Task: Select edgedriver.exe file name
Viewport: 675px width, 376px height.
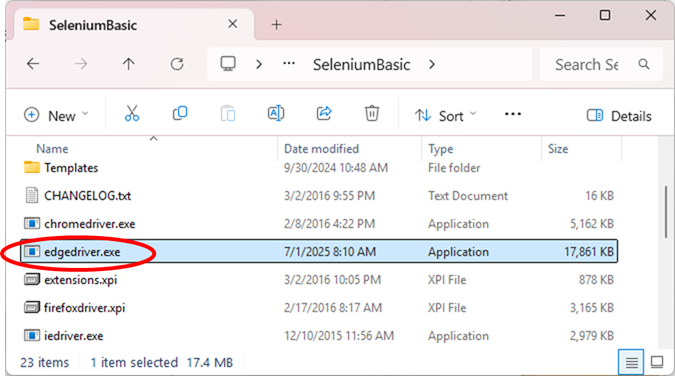Action: (x=82, y=252)
